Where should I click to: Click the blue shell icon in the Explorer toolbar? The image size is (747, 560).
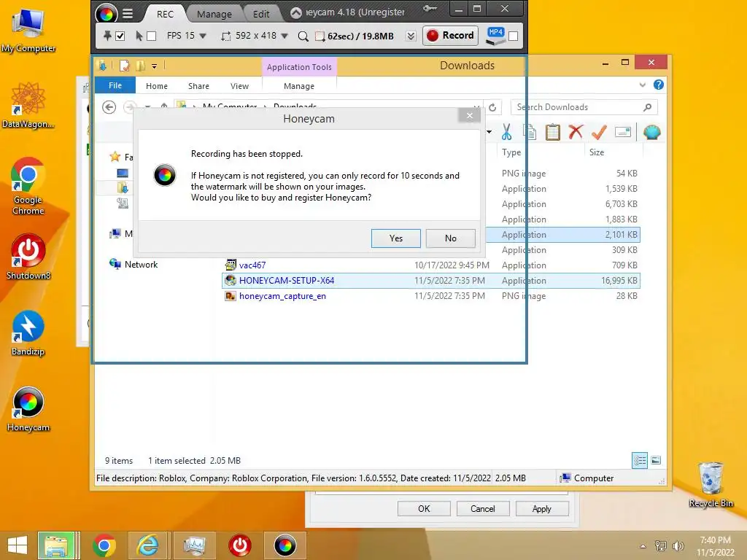[x=651, y=132]
